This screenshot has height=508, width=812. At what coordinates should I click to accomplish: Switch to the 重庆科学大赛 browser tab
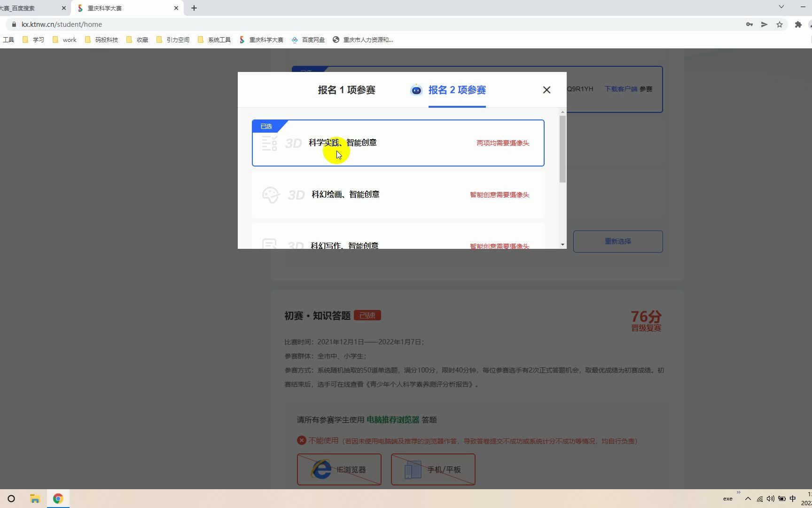point(127,8)
